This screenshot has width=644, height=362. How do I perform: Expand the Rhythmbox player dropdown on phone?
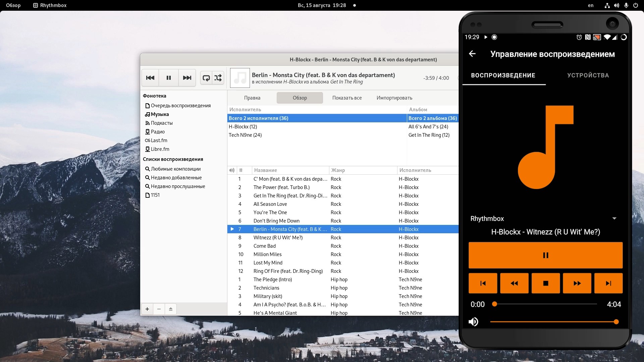pyautogui.click(x=614, y=219)
